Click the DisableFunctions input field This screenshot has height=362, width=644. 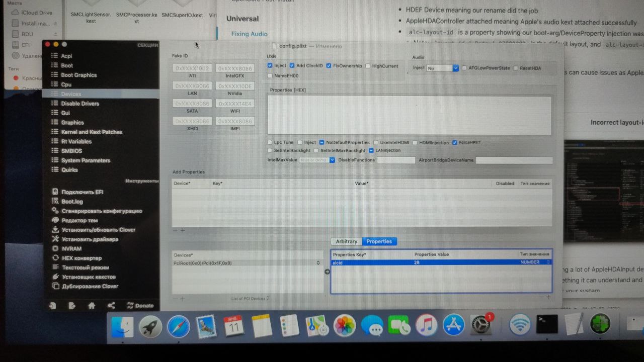tap(396, 160)
